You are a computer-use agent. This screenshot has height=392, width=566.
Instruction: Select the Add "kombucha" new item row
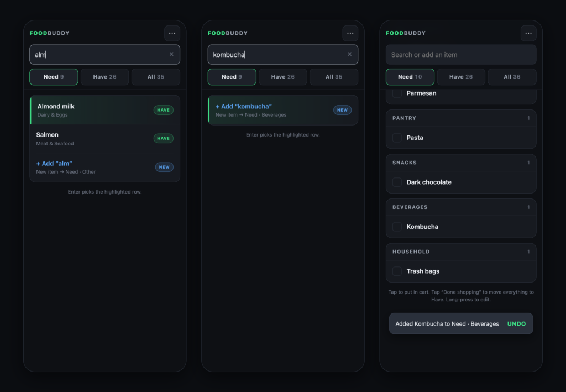point(283,110)
